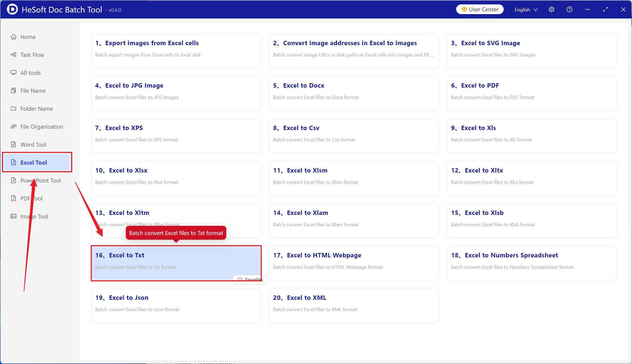Click the File Name sidebar icon
The width and height of the screenshot is (632, 364).
point(13,91)
